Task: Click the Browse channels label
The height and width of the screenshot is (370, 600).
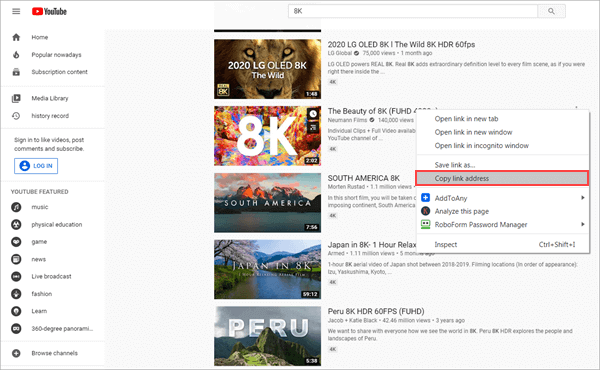Action: click(x=54, y=353)
